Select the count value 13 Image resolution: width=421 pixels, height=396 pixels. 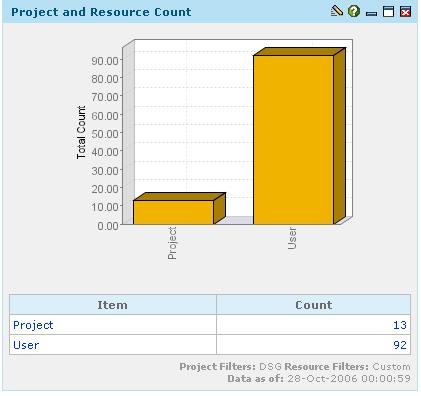(x=400, y=325)
